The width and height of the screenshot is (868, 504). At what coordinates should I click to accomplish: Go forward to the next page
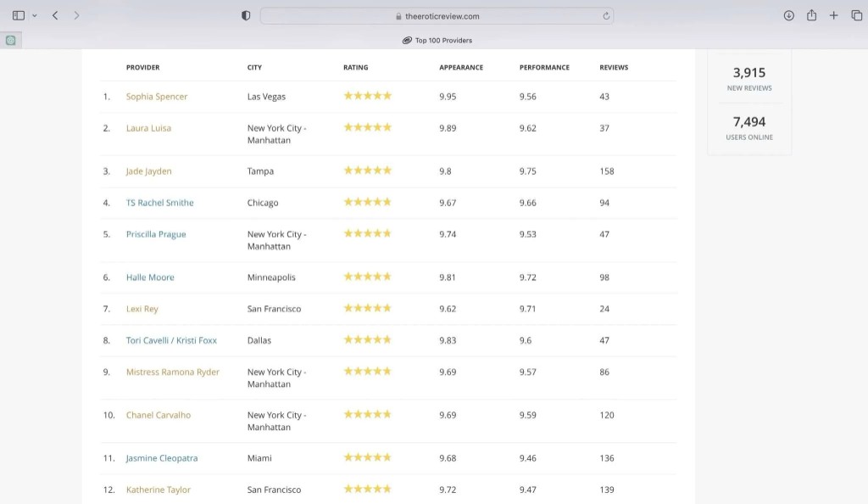[76, 15]
